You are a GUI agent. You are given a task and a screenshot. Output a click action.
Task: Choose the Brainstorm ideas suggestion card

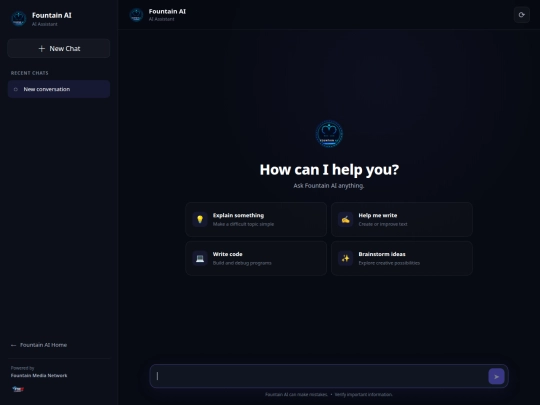[x=402, y=258]
